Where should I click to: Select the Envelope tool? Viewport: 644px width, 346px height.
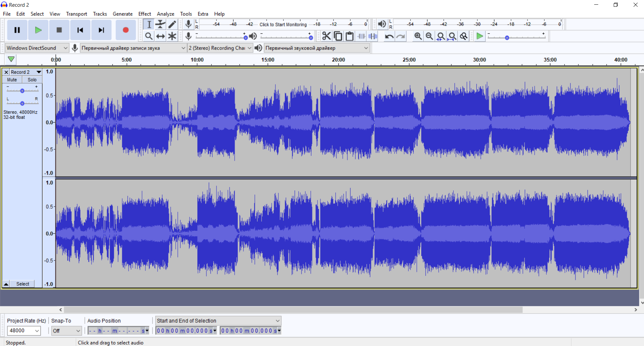pos(161,24)
